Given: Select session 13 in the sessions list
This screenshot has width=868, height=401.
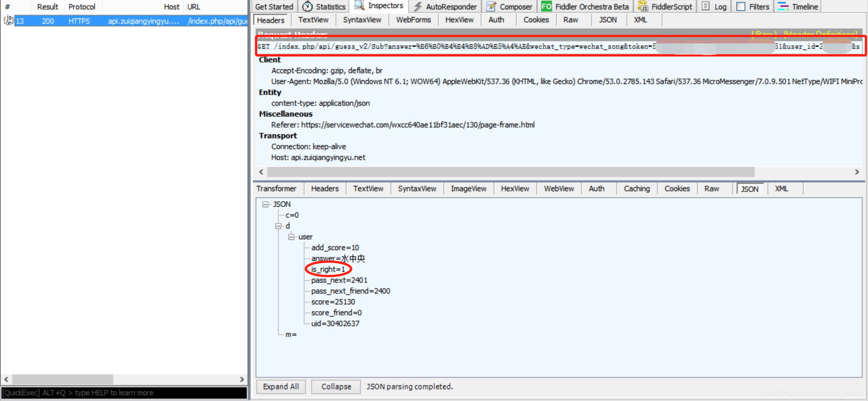Looking at the screenshot, I should (131, 21).
